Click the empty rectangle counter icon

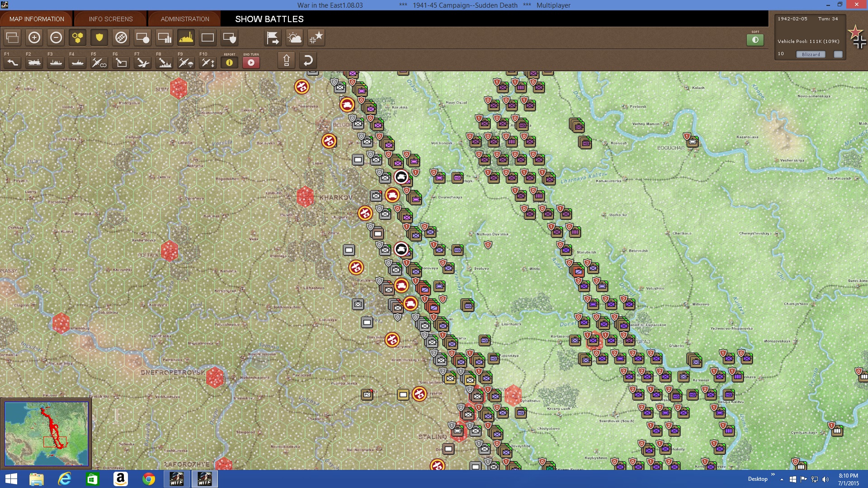pos(208,38)
